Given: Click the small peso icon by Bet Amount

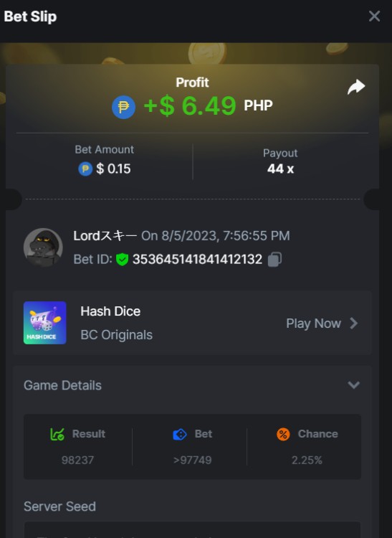Looking at the screenshot, I should pyautogui.click(x=85, y=169).
